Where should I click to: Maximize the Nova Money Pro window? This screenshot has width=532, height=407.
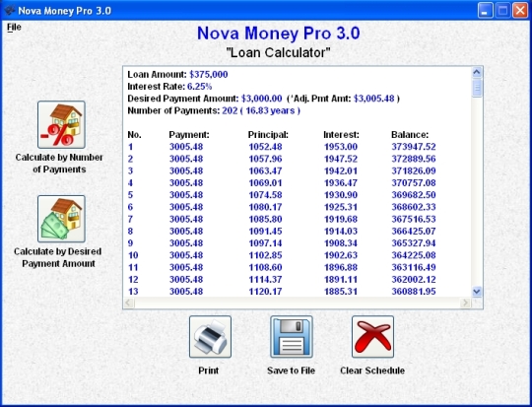click(502, 11)
